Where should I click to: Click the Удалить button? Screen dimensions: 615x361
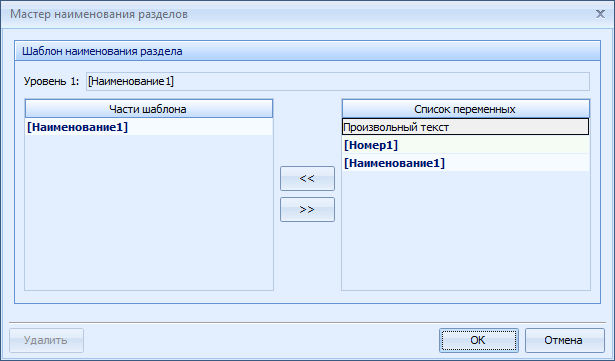(46, 340)
